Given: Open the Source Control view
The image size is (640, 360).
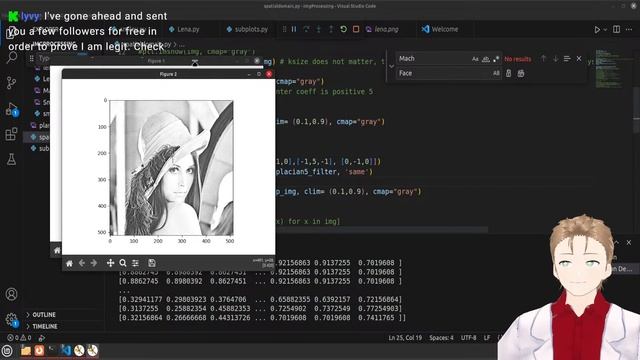Looking at the screenshot, I should coord(11,83).
